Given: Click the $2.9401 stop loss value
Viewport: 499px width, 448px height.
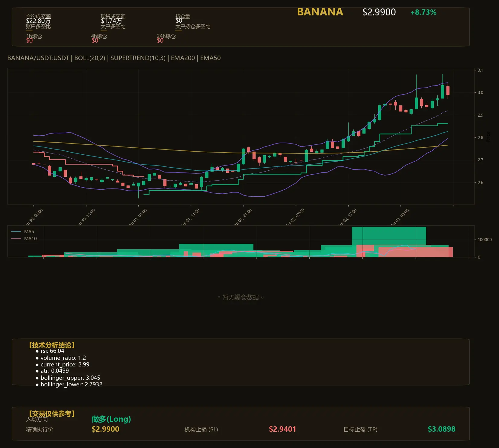Looking at the screenshot, I should coord(282,429).
